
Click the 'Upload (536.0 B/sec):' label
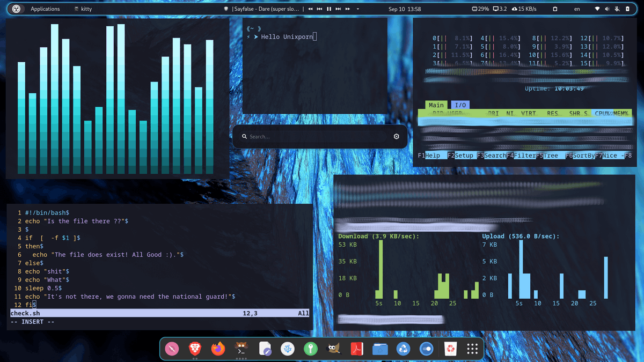(521, 236)
